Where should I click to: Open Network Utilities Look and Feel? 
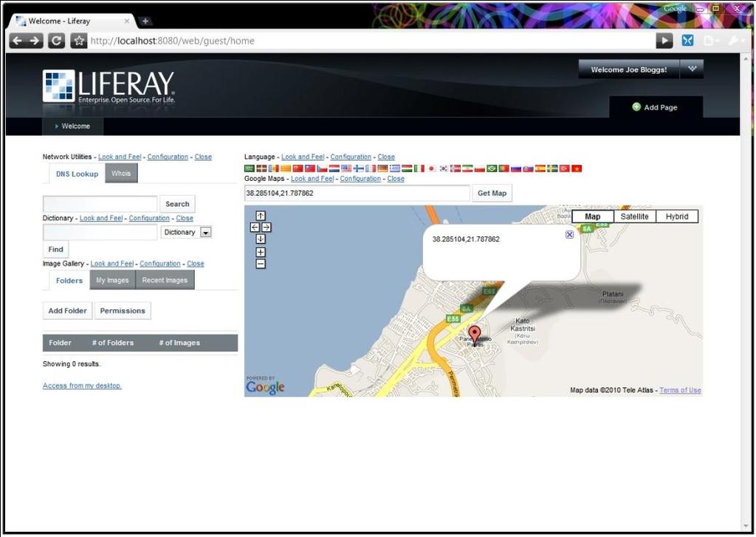pos(120,157)
